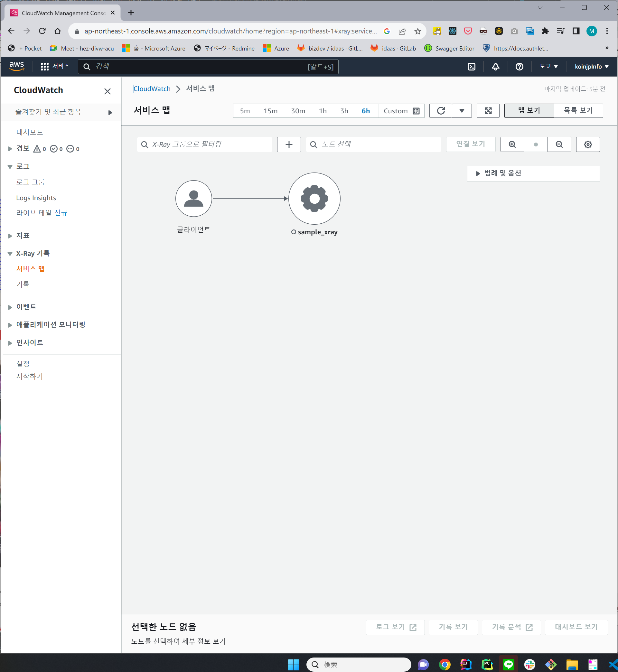618x672 pixels.
Task: Open AWS CloudShell icon in header
Action: coord(471,67)
